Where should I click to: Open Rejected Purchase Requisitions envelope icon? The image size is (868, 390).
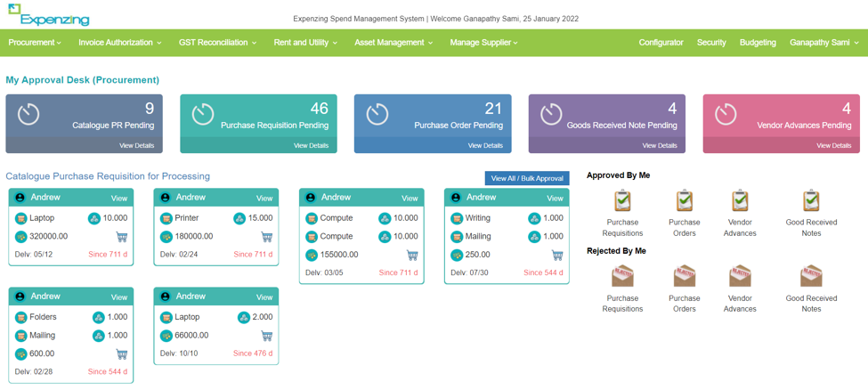(x=622, y=277)
